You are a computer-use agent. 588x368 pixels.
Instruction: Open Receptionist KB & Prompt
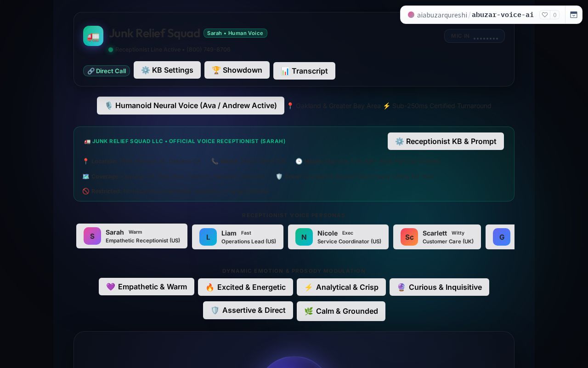(446, 141)
